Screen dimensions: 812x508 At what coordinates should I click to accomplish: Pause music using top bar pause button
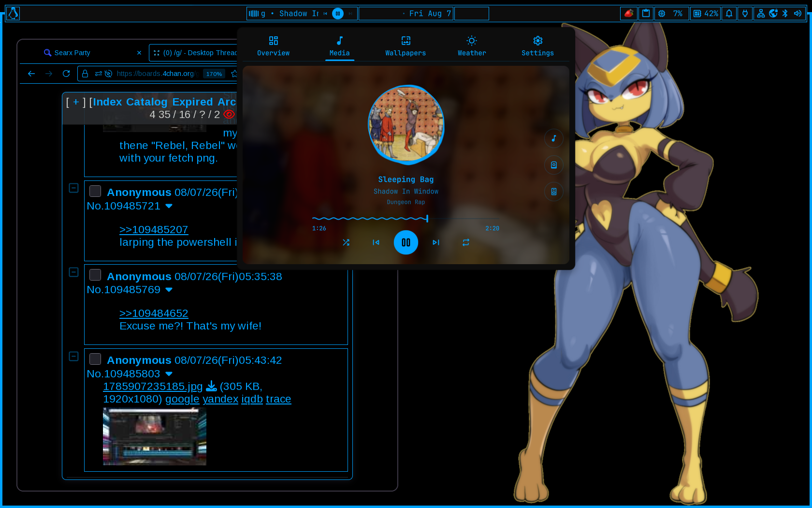[338, 14]
